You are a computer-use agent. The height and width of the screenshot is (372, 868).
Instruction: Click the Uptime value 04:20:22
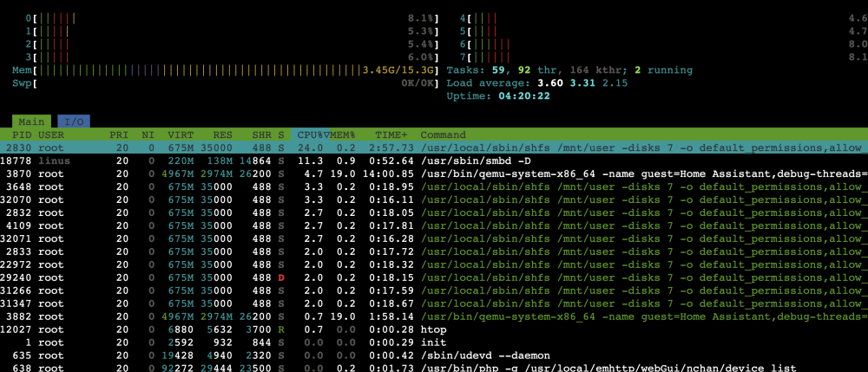[x=523, y=96]
